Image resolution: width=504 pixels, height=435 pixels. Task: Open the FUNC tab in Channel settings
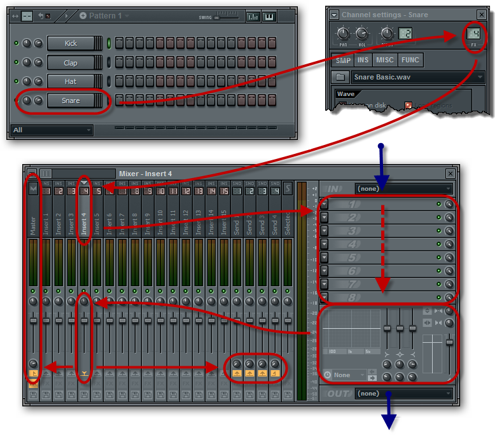(410, 60)
